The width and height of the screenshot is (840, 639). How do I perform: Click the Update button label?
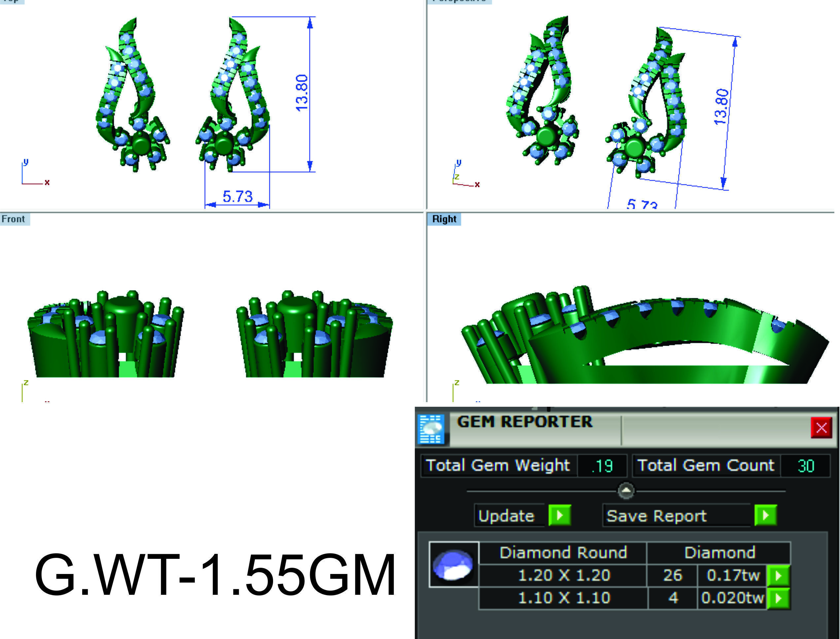(507, 516)
